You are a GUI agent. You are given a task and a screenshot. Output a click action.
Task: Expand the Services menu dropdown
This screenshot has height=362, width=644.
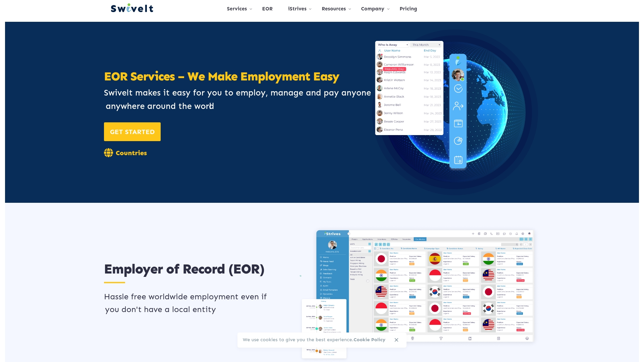tap(239, 9)
